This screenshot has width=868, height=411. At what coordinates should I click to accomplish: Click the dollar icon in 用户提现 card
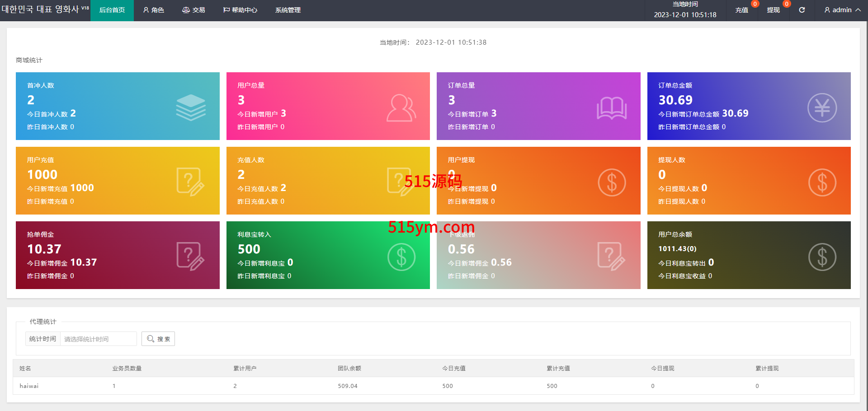[x=612, y=182]
